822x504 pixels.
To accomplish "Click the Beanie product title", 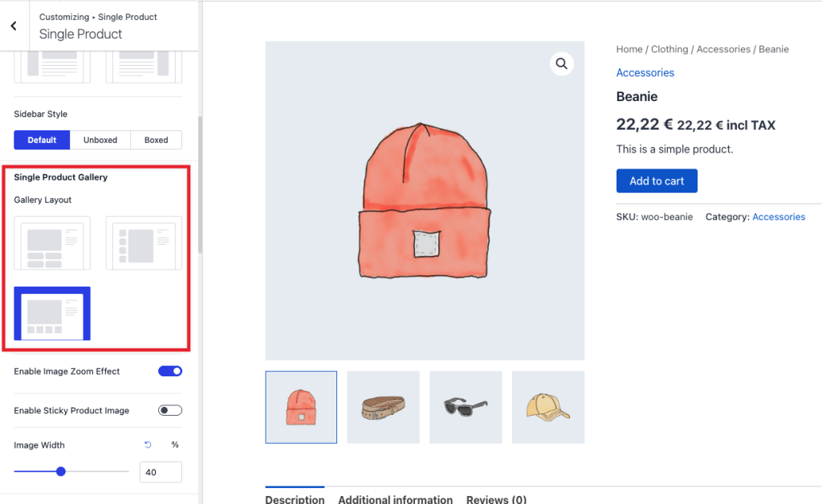I will (x=637, y=96).
